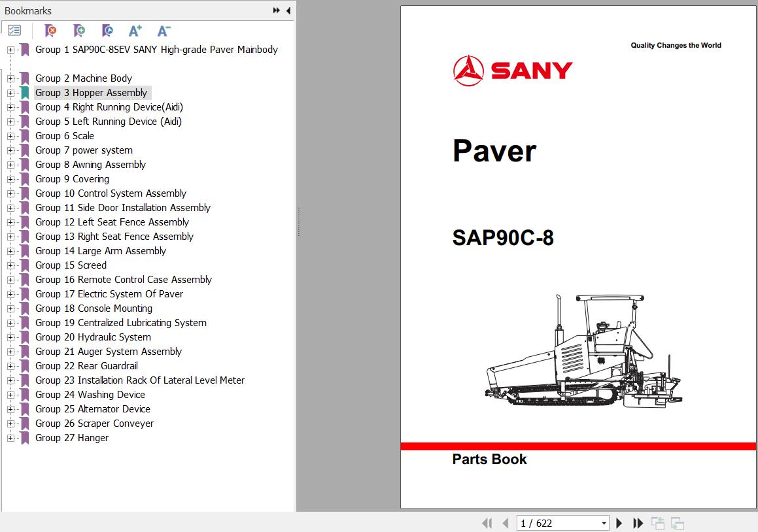Select Group 3 Hopper Assembly bookmark
758x532 pixels.
point(92,93)
